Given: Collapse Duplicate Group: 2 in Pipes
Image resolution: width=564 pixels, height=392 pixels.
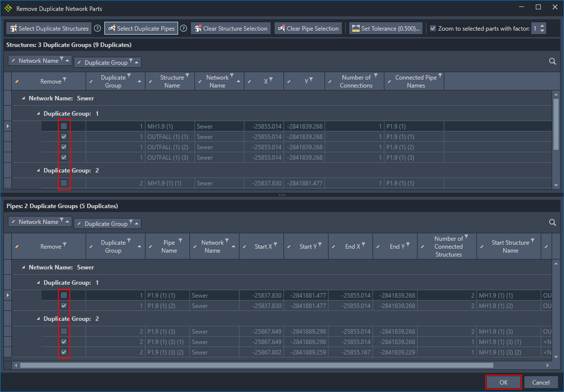Looking at the screenshot, I should 38,319.
